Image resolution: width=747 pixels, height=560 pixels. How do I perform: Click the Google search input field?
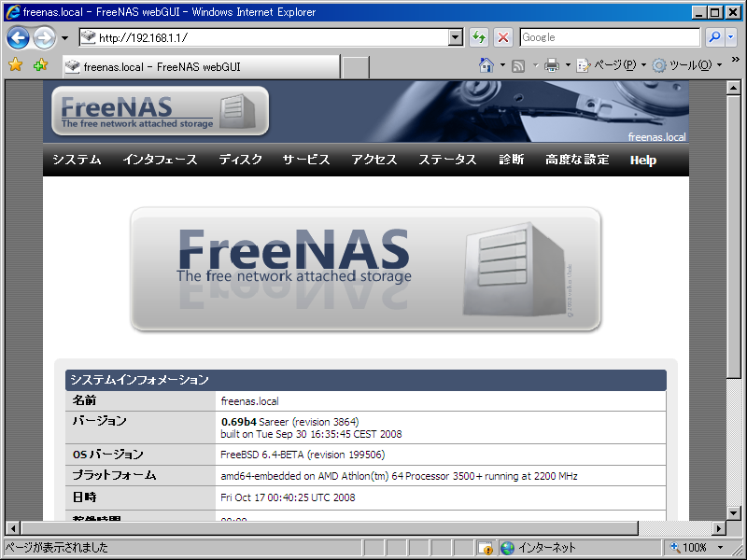coord(610,37)
